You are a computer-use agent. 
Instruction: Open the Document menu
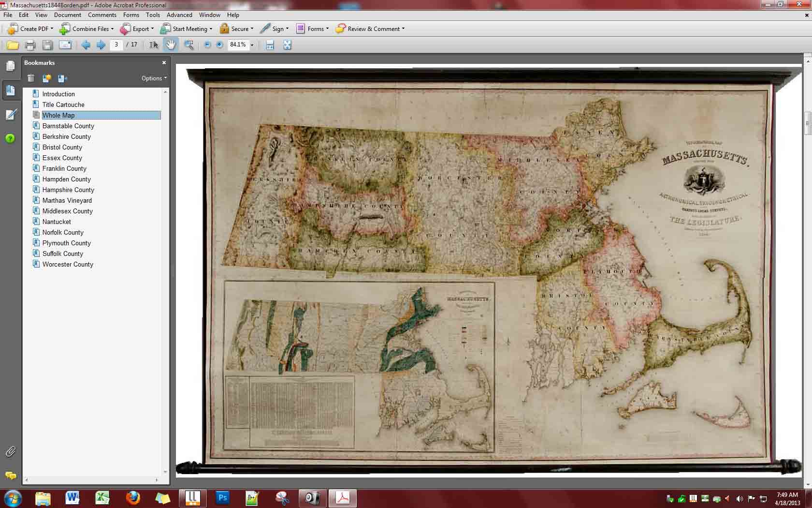[x=68, y=15]
